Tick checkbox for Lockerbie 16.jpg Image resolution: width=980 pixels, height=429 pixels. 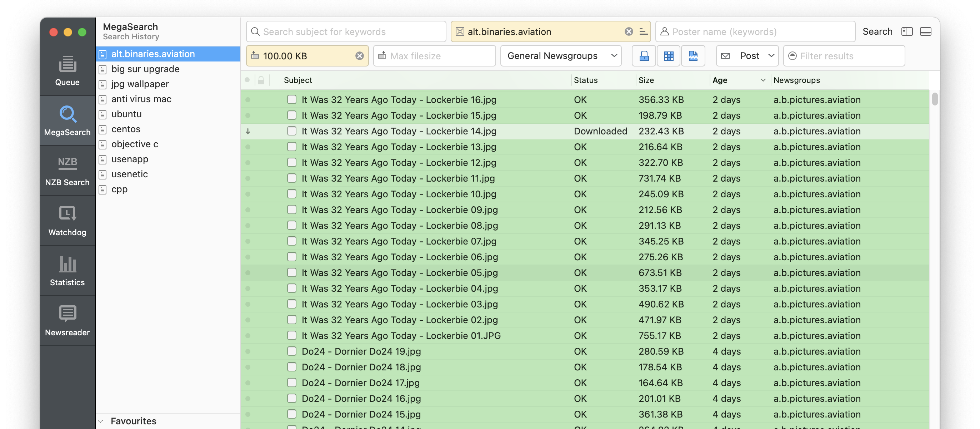pyautogui.click(x=291, y=100)
